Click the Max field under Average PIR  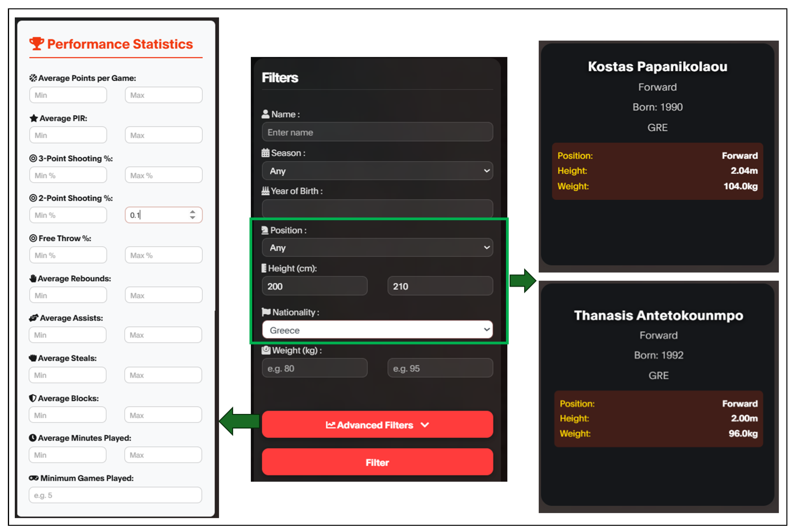[x=164, y=135]
